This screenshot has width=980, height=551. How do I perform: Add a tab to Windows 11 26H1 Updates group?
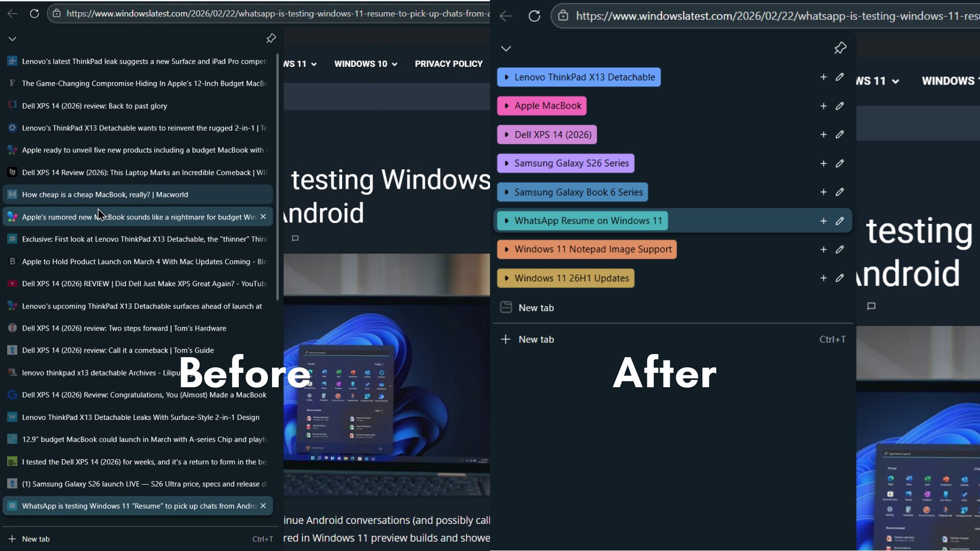click(823, 278)
